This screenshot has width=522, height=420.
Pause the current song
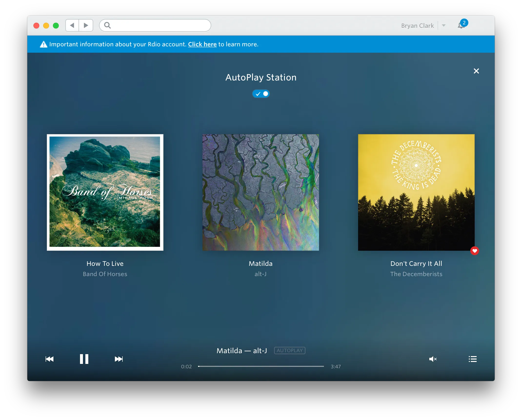coord(84,359)
